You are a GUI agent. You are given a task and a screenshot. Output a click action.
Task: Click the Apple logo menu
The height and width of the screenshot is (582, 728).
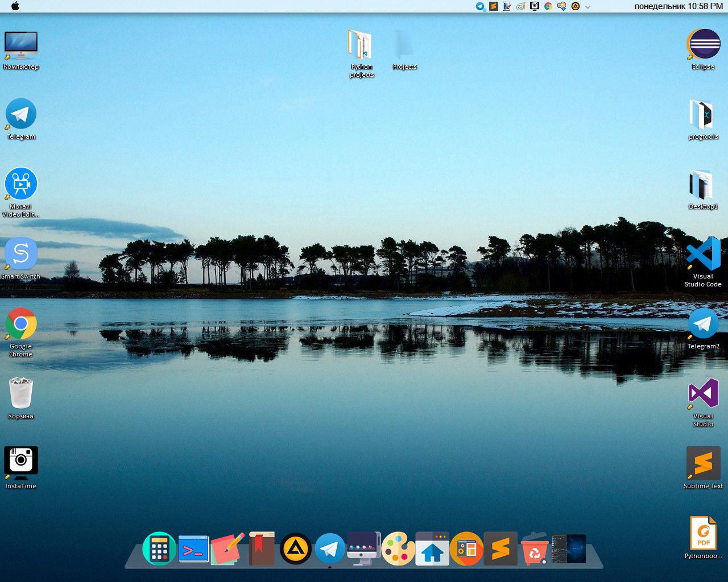pos(15,6)
